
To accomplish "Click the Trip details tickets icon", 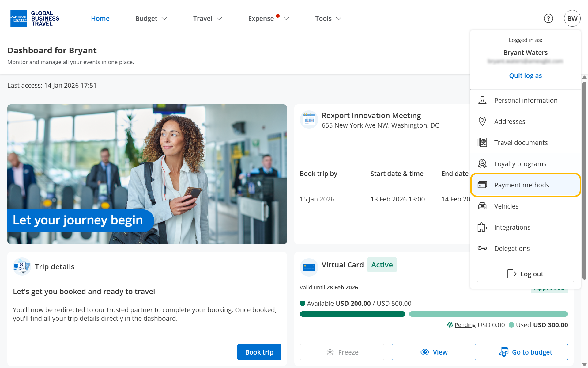I will 22,266.
